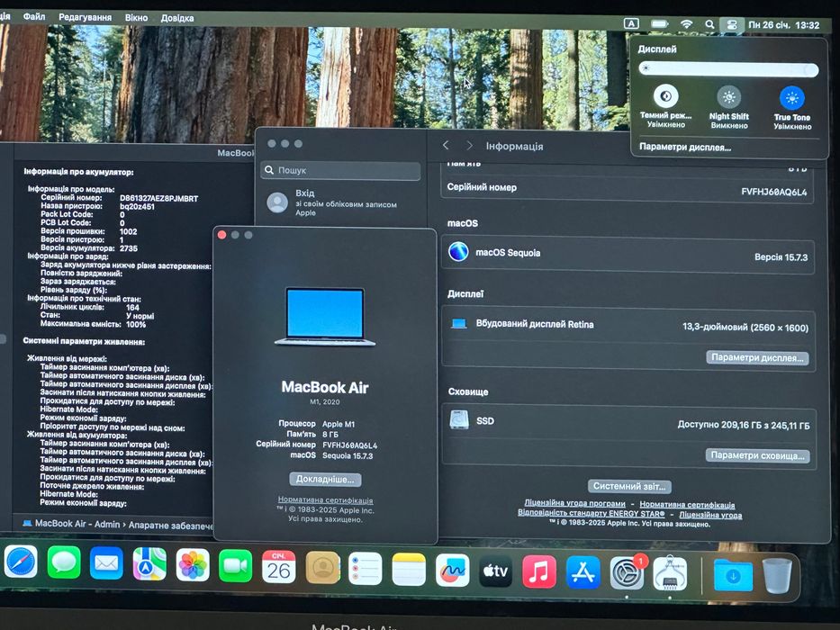Launch Freeform from the Dock

453,571
